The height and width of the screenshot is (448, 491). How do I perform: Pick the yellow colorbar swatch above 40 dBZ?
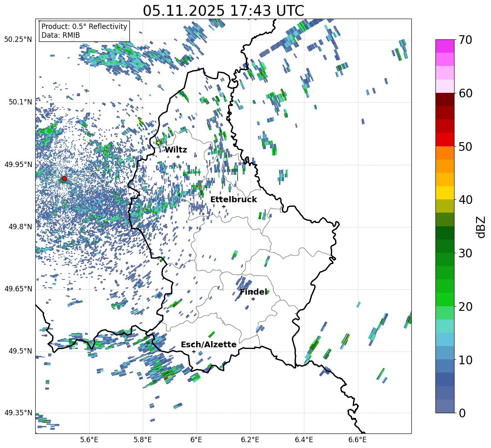(x=445, y=193)
